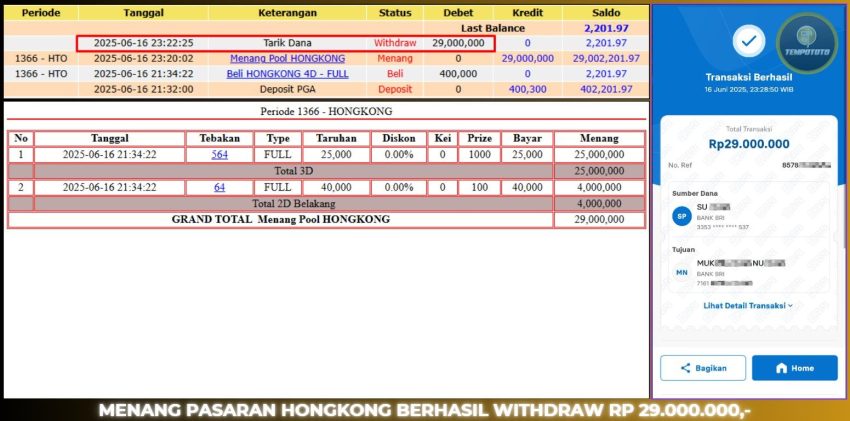Viewport: 850px width, 421px height.
Task: Click the Total 2D Belakang row label
Action: pos(293,204)
